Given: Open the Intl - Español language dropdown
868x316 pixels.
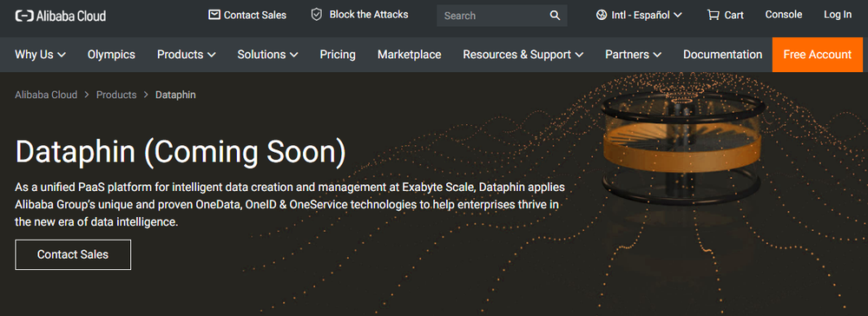Looking at the screenshot, I should (640, 15).
